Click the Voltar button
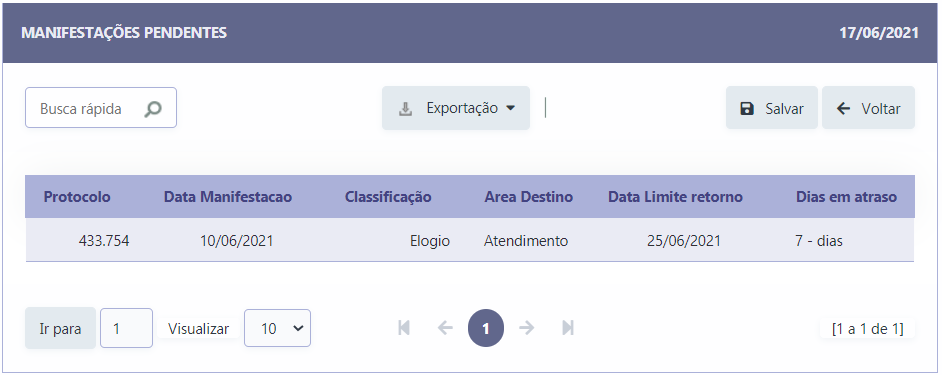This screenshot has width=942, height=375. pos(868,108)
